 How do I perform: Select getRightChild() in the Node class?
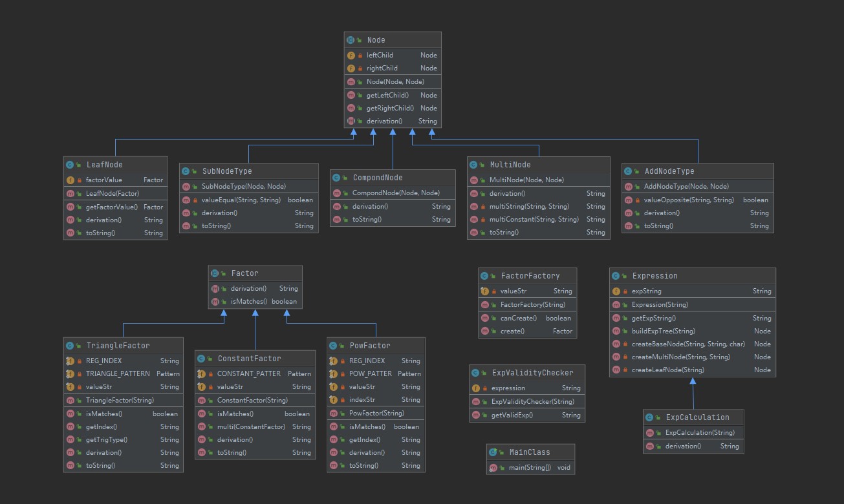click(393, 108)
